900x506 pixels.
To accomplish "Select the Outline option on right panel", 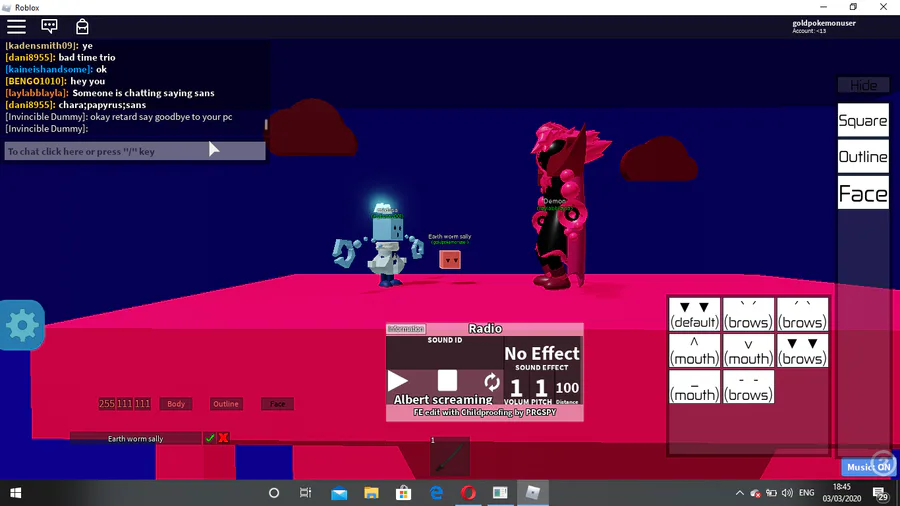I will tap(863, 157).
